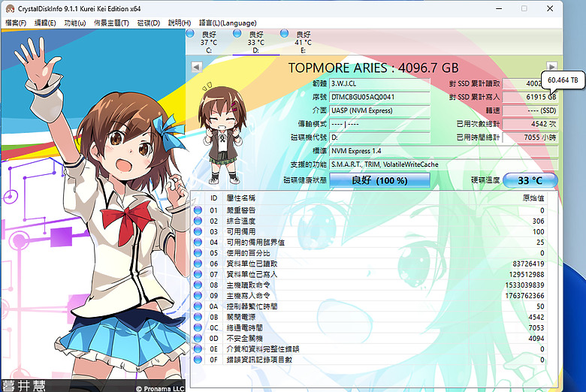Viewport: 586px width, 392px height.
Task: Select the 控制器繁忙時間 attribute name
Action: tap(252, 306)
